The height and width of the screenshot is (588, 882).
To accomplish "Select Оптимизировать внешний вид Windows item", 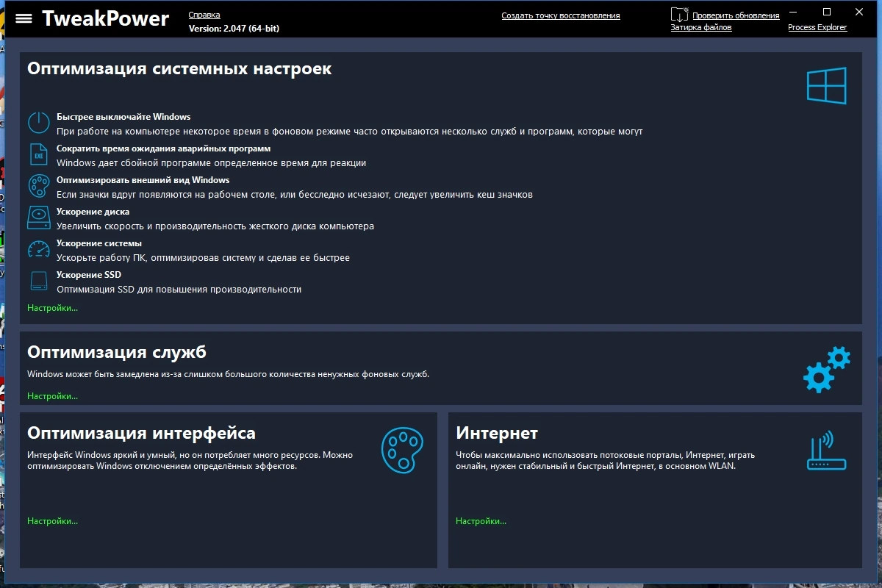I will [143, 180].
